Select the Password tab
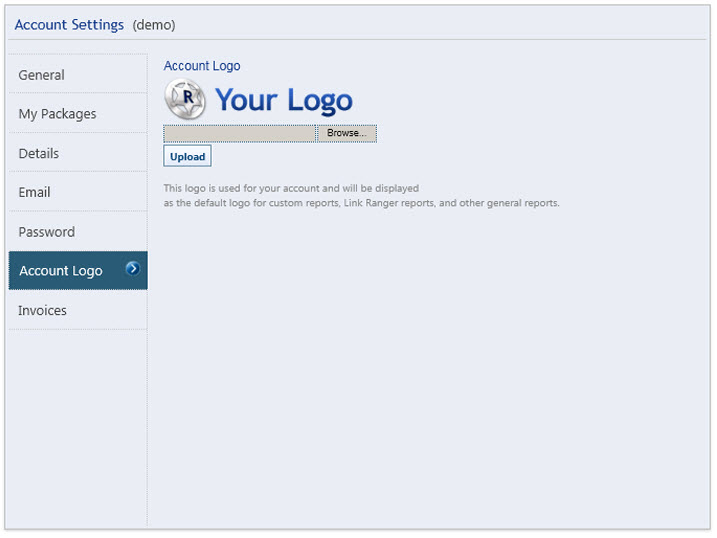 coord(46,232)
